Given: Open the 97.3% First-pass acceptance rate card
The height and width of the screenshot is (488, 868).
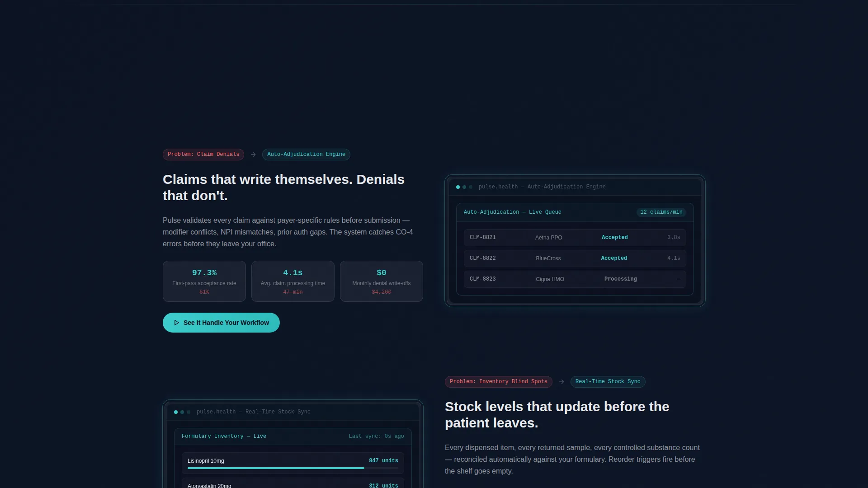Looking at the screenshot, I should tap(204, 281).
